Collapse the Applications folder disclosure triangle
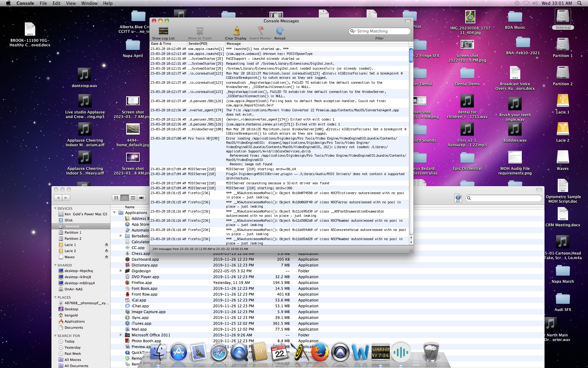588x368 pixels. (x=115, y=213)
